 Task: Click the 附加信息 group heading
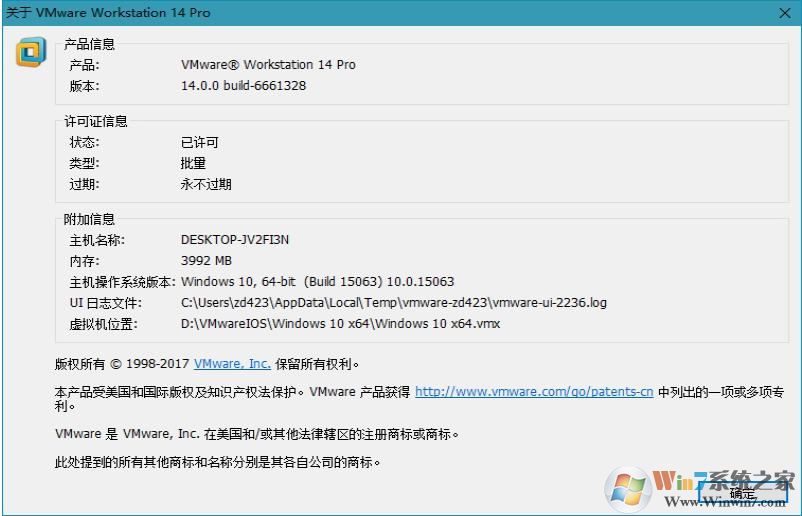click(x=89, y=219)
